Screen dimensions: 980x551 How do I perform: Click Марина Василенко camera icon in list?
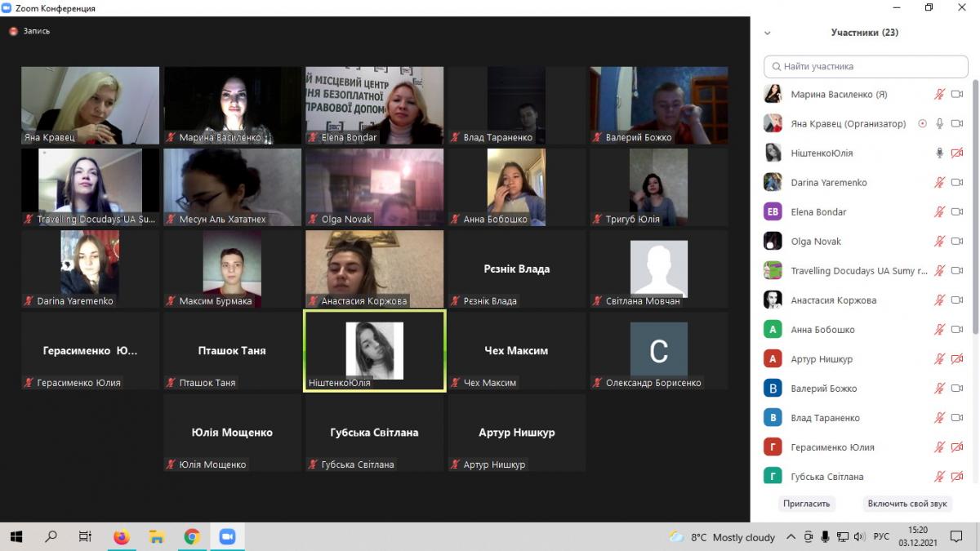(x=957, y=95)
